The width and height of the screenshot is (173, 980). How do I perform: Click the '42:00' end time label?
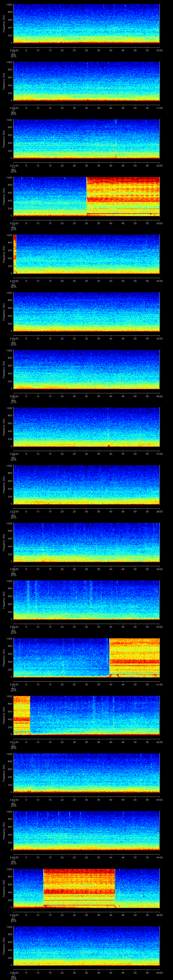(x=160, y=742)
